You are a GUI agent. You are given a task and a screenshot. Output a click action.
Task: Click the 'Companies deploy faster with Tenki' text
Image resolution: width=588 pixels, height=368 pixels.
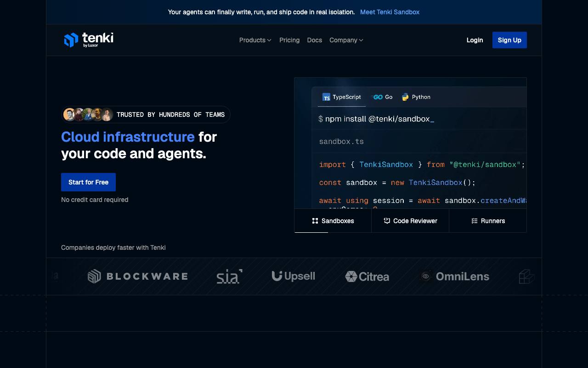point(113,247)
